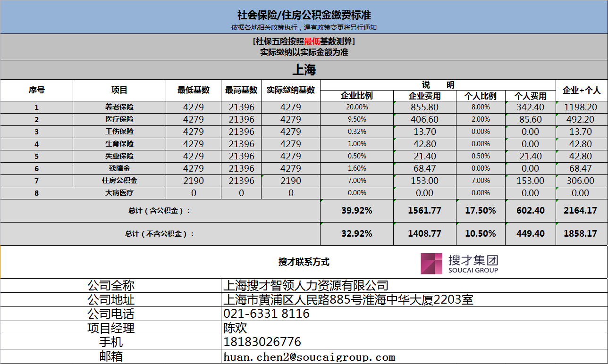Click the 2164.17 grand total cell

tap(581, 211)
